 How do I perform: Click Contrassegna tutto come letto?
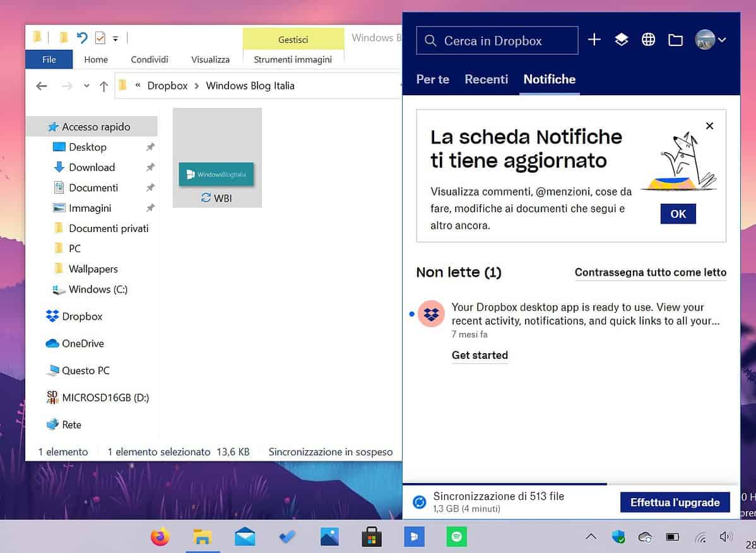point(650,272)
